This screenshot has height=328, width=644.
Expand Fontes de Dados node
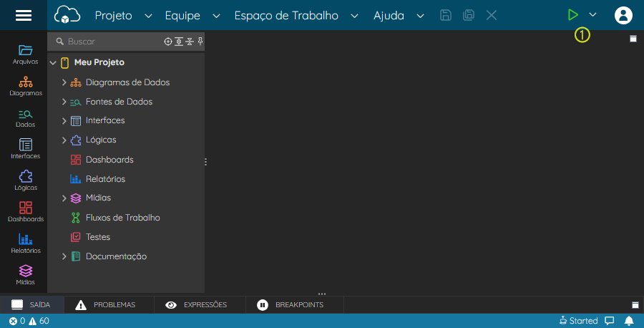pyautogui.click(x=64, y=102)
